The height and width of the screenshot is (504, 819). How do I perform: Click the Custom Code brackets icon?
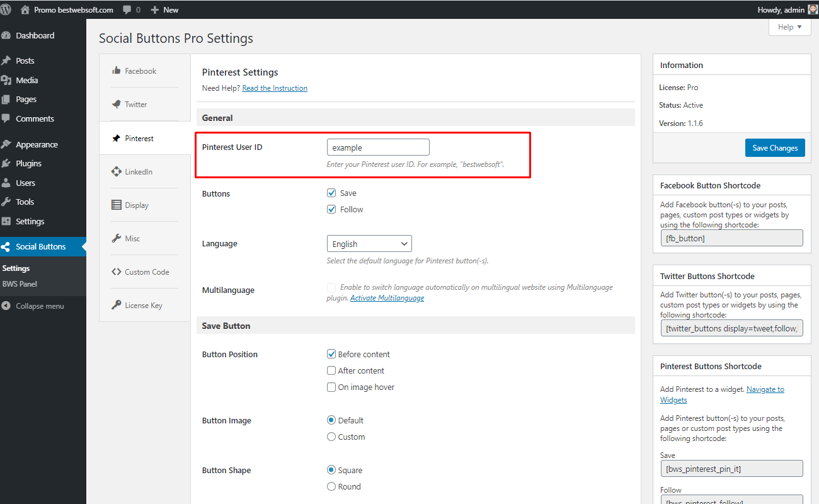(117, 272)
